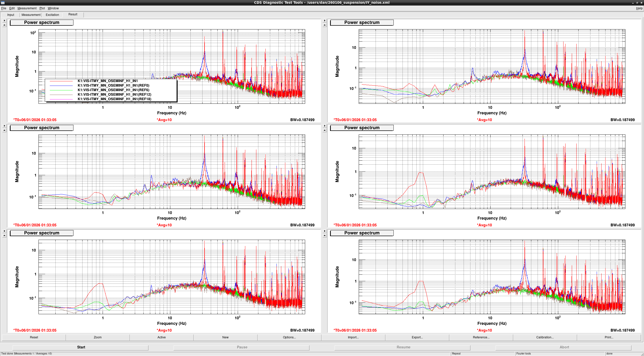Click up-arrow button of middle-right plot

pos(325,130)
